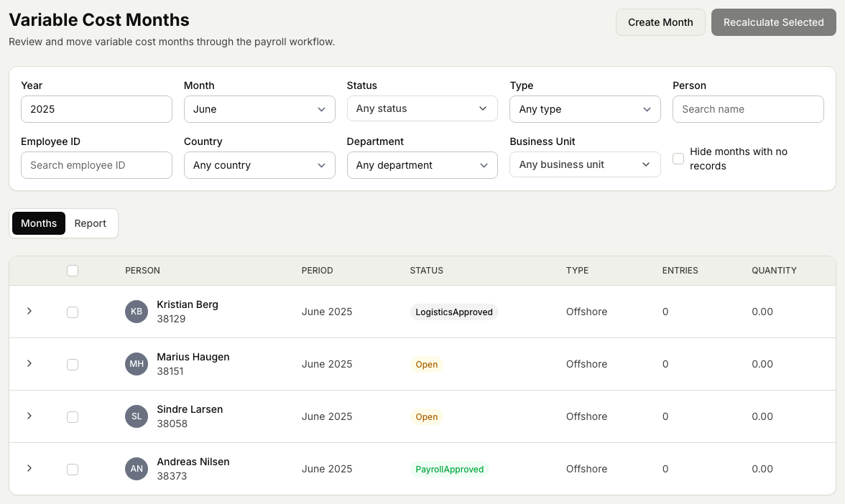Mark Andreas Nilsen's row checkbox

coord(73,470)
